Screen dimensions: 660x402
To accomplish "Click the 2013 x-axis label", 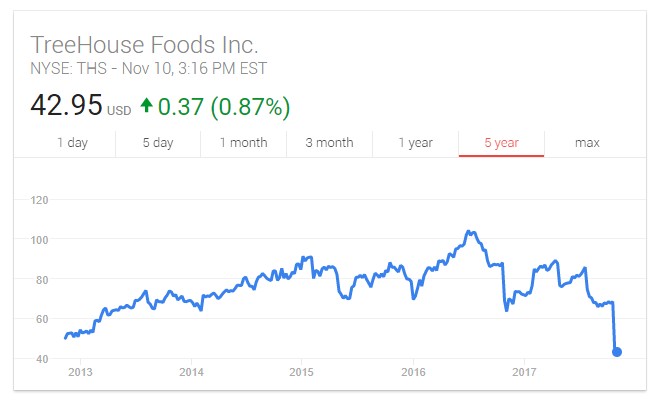I will click(80, 372).
